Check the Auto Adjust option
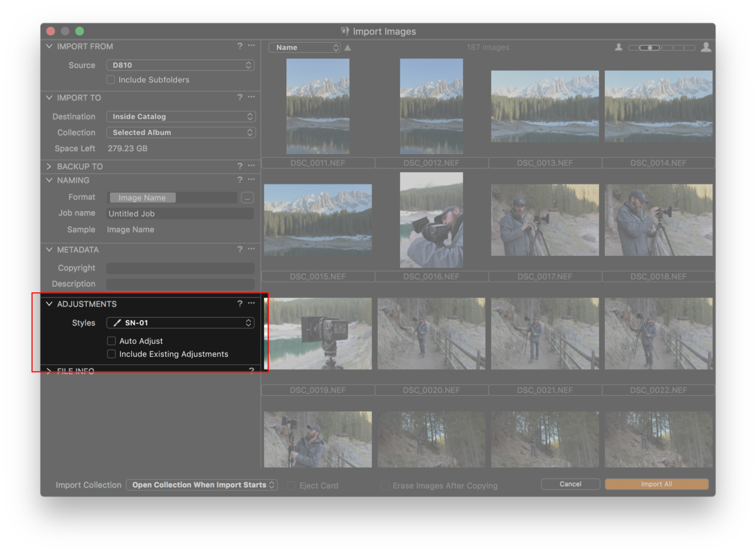This screenshot has height=554, width=756. [x=111, y=340]
